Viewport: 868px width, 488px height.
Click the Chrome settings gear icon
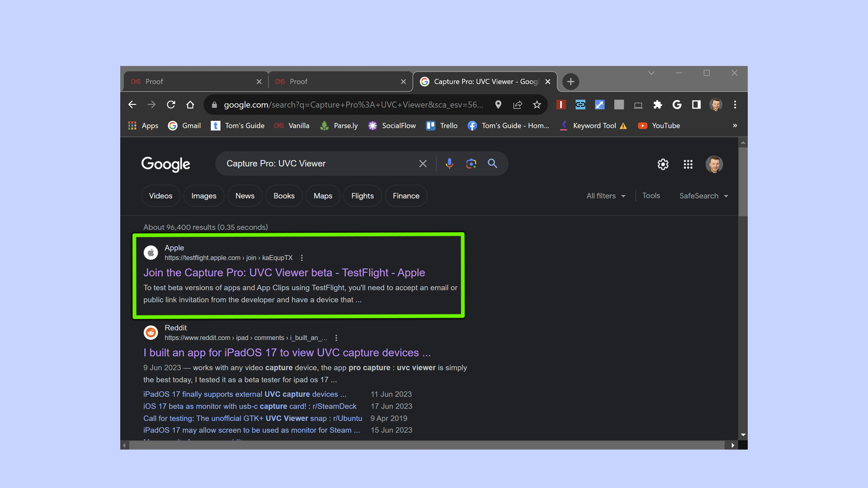[x=663, y=164]
